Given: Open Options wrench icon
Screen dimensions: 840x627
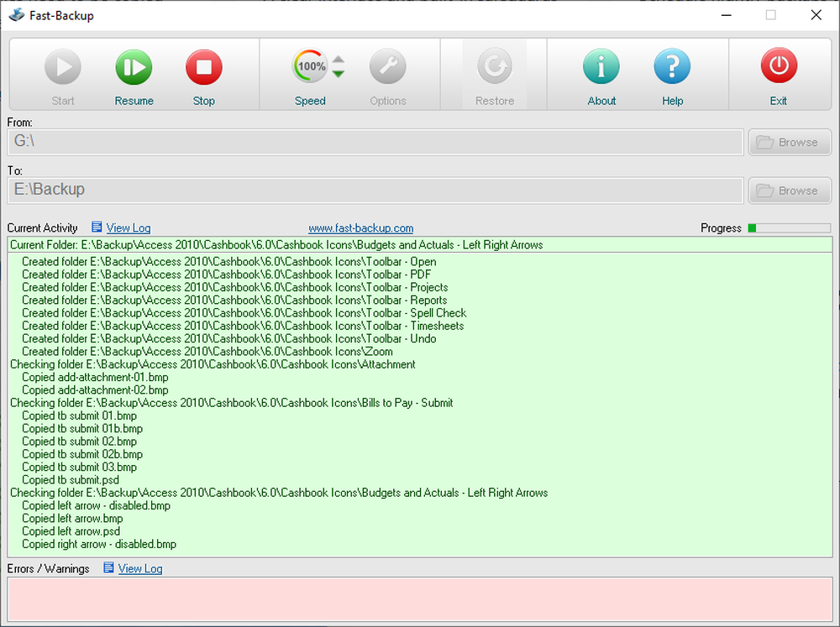Looking at the screenshot, I should point(388,66).
